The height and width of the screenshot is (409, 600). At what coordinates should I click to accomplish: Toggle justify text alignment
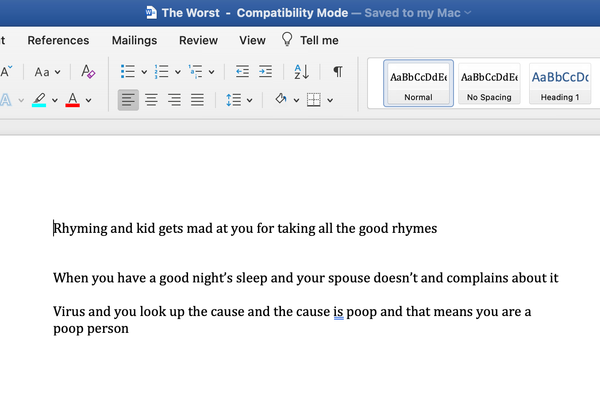point(198,99)
